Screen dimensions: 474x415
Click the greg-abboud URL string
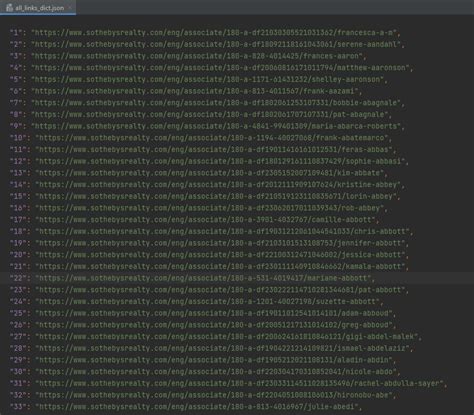click(214, 325)
